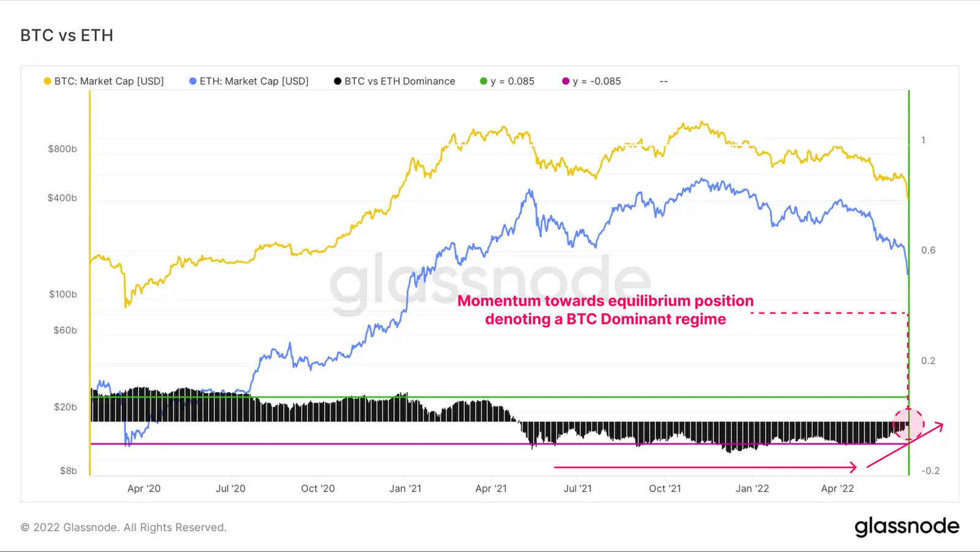Toggle BTC vs ETH Dominance series label

tap(400, 81)
